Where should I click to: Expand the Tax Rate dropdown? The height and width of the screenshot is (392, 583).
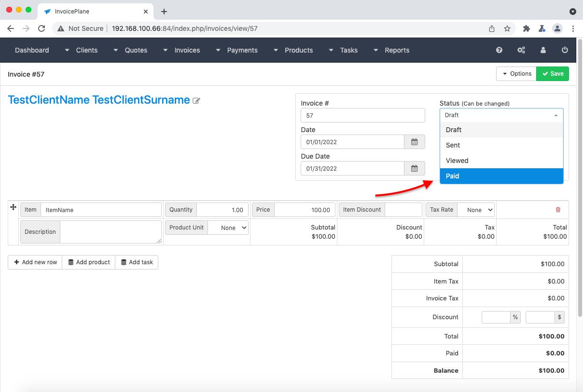(475, 210)
